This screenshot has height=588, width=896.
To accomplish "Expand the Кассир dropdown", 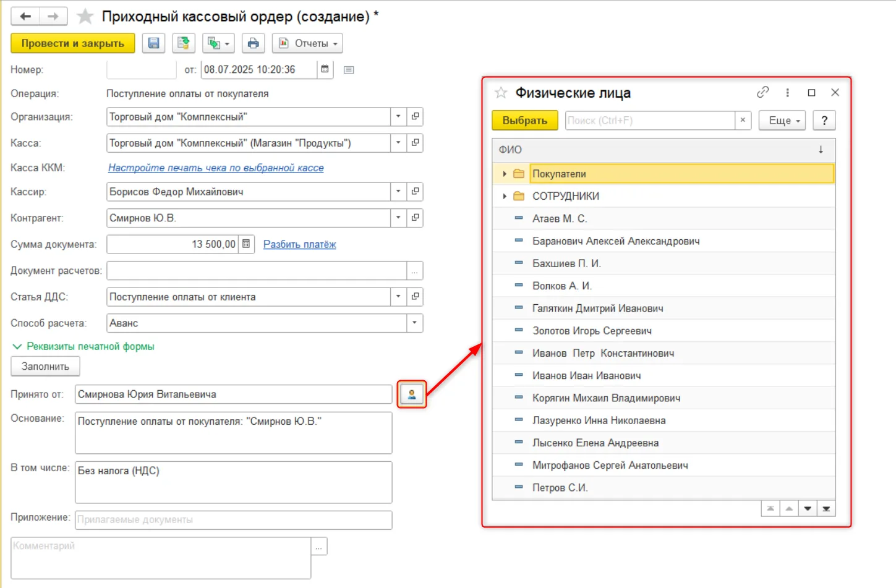I will 398,192.
